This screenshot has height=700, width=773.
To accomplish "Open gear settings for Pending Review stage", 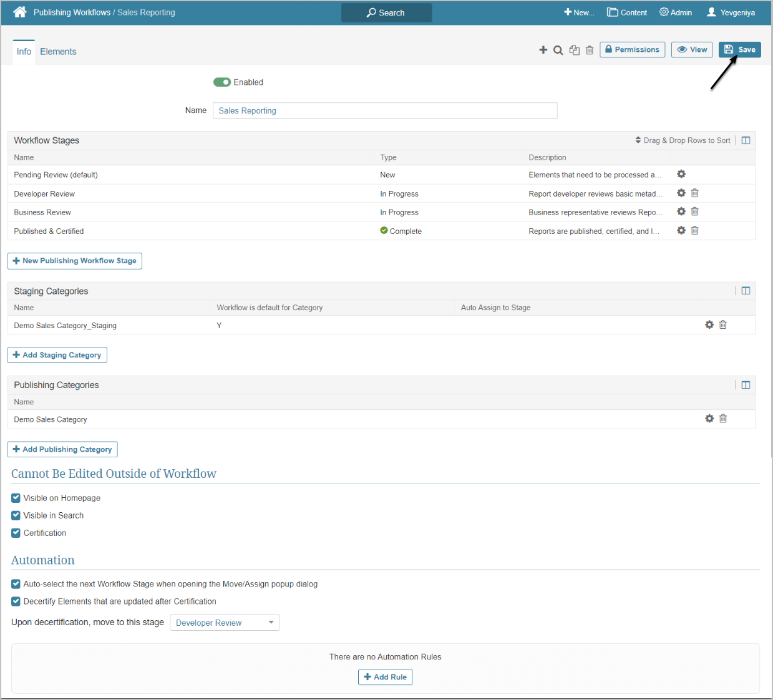I will 681,174.
